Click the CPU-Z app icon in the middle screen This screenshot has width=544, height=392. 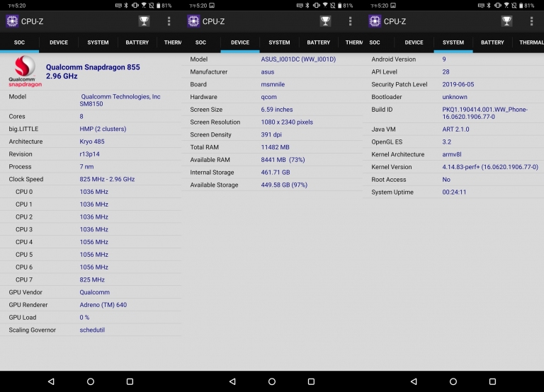point(193,21)
